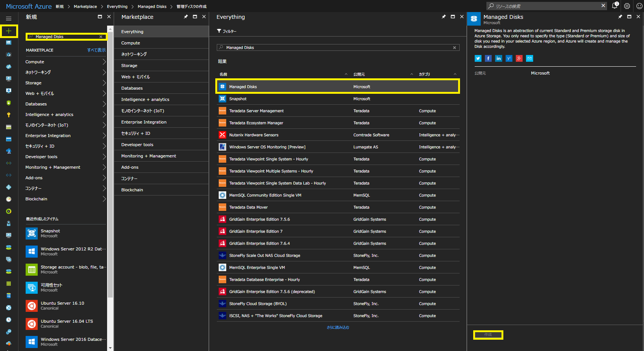Click the 作成 create button
644x351 pixels.
click(x=488, y=335)
